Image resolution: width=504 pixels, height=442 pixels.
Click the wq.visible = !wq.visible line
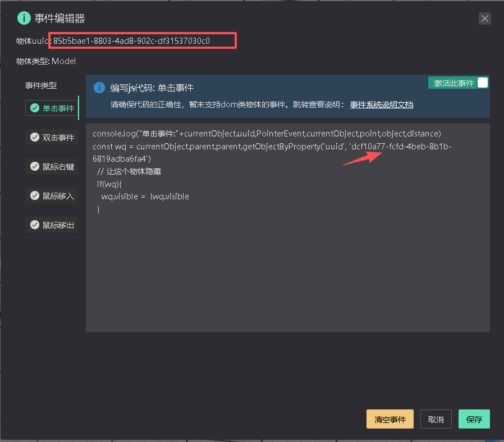pyautogui.click(x=145, y=197)
